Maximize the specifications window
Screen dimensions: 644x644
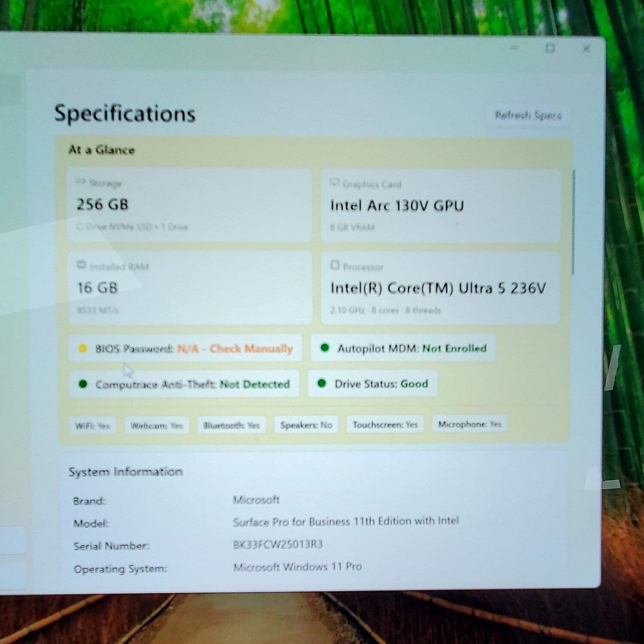point(550,48)
